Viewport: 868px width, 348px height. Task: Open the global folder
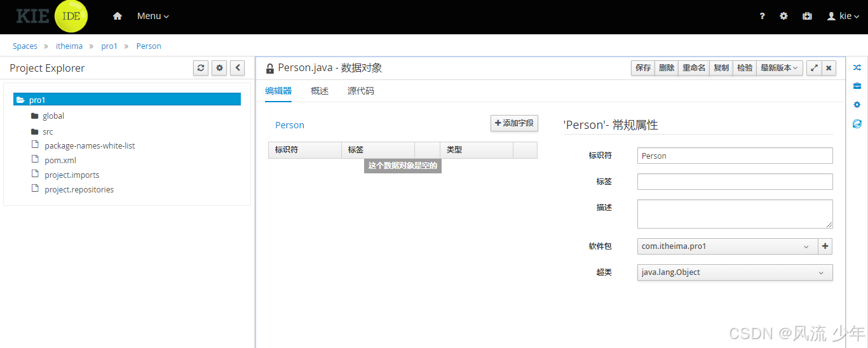(53, 116)
